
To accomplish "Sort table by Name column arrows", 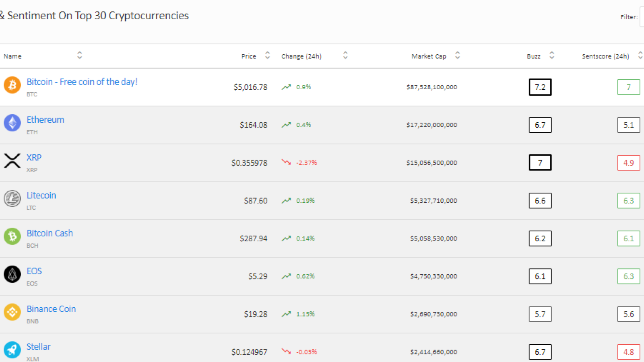I will (80, 56).
